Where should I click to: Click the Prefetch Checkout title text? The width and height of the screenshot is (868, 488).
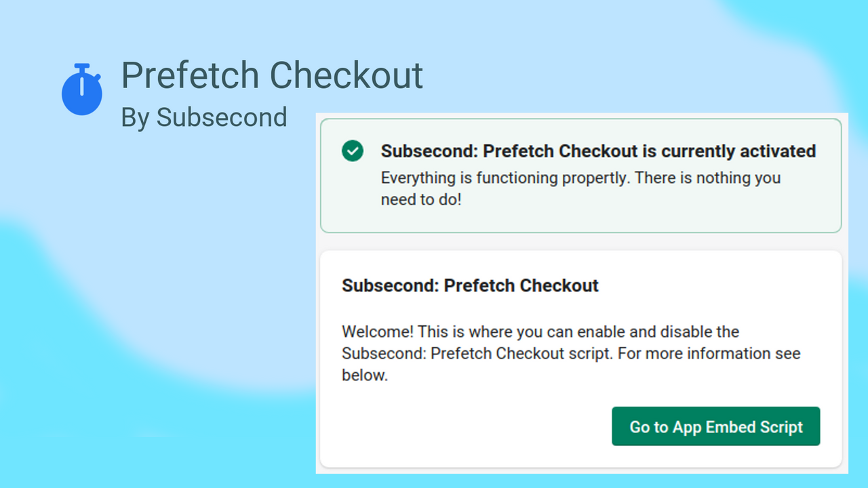272,75
